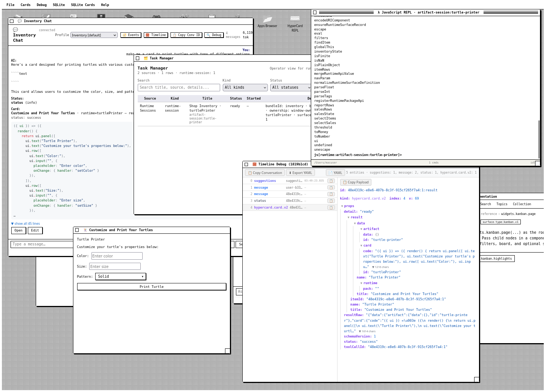Open the All kinds filter dropdown
Viewport: 546px width, 392px height.
coord(245,88)
